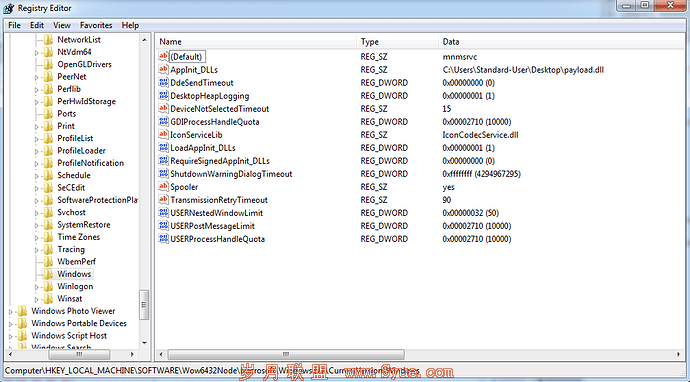Image resolution: width=690 pixels, height=382 pixels.
Task: Select the WbemPerf key
Action: coord(77,261)
